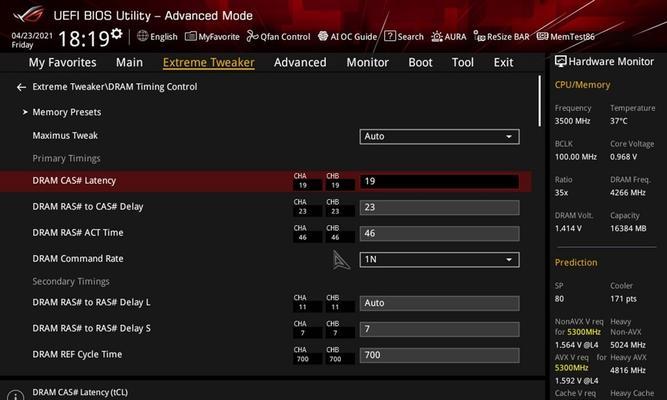Open the Boot tab
This screenshot has height=400, width=667.
point(420,63)
